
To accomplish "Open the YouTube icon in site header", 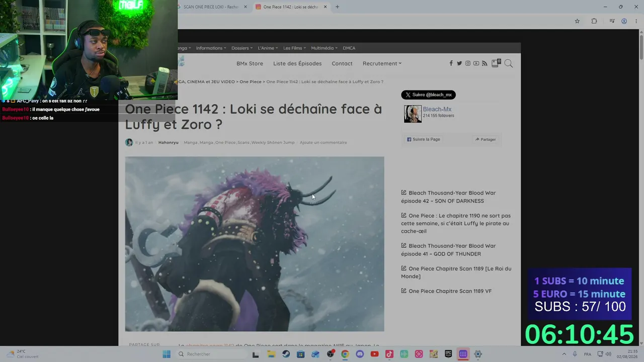I will coord(476,63).
